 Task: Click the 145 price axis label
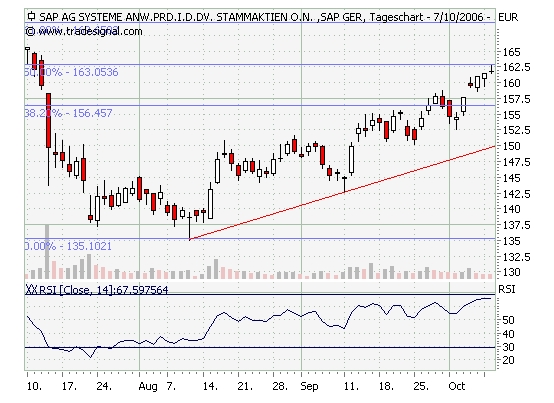(x=511, y=178)
